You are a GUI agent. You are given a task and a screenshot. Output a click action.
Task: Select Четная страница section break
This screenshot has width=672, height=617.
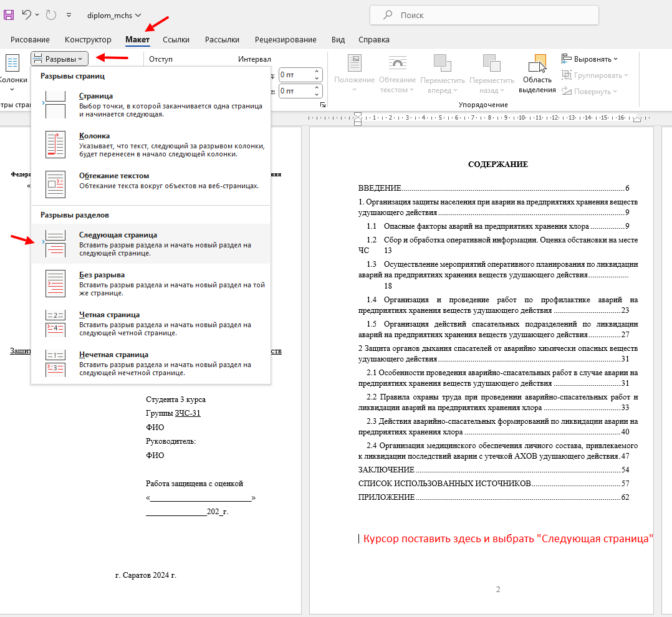click(151, 323)
